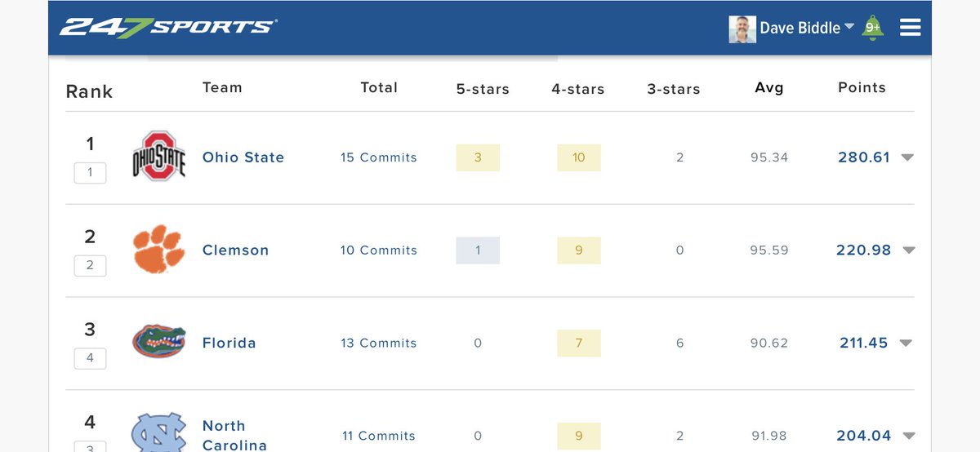Click Ohio State's highlighted 5-stars cell
Screen dimensions: 980x452
point(478,157)
